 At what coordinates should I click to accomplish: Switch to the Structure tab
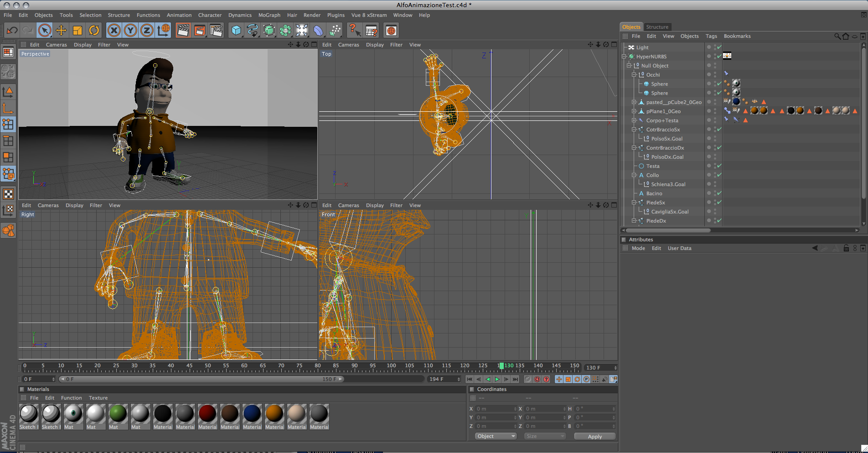click(x=657, y=27)
